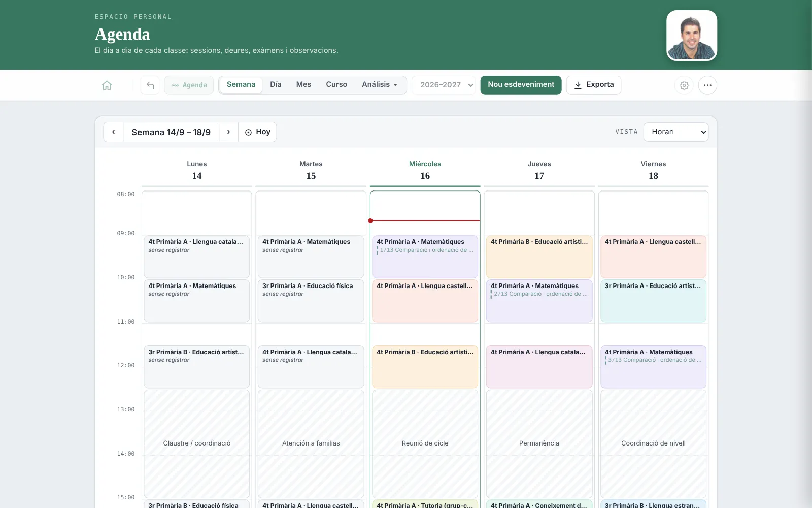
Task: Open Friday Matemàtiques 3/13 session
Action: [x=654, y=367]
